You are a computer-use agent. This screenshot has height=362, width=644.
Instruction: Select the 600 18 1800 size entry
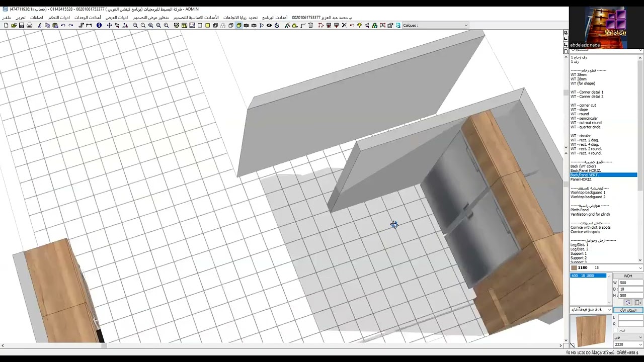pos(588,276)
